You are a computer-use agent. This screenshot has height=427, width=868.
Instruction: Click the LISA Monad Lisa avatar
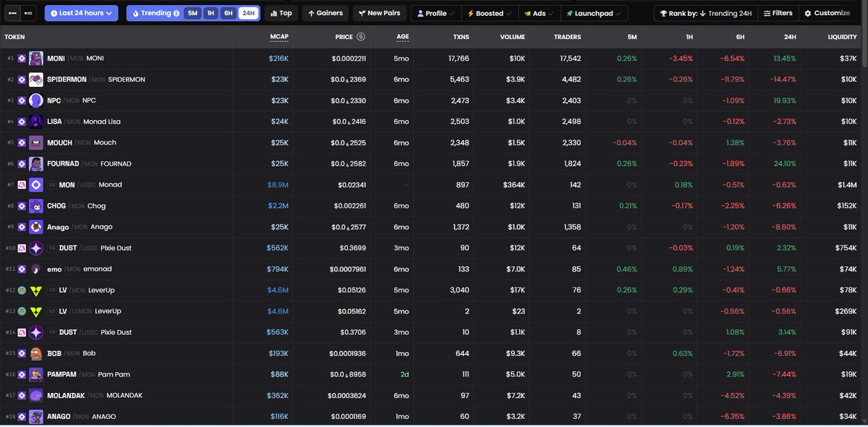pyautogui.click(x=36, y=122)
